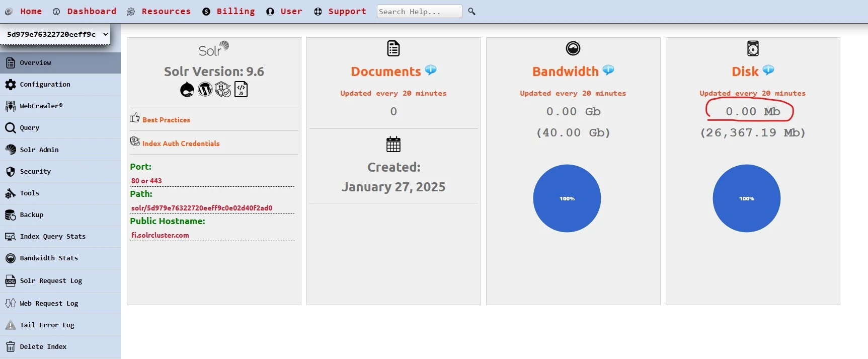The width and height of the screenshot is (868, 359).
Task: Click the JS file icon
Action: pos(241,90)
